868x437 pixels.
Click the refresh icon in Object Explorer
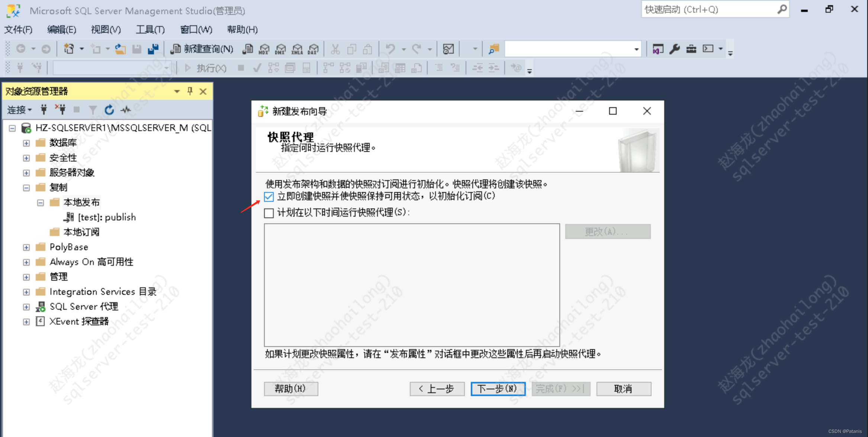coord(109,110)
